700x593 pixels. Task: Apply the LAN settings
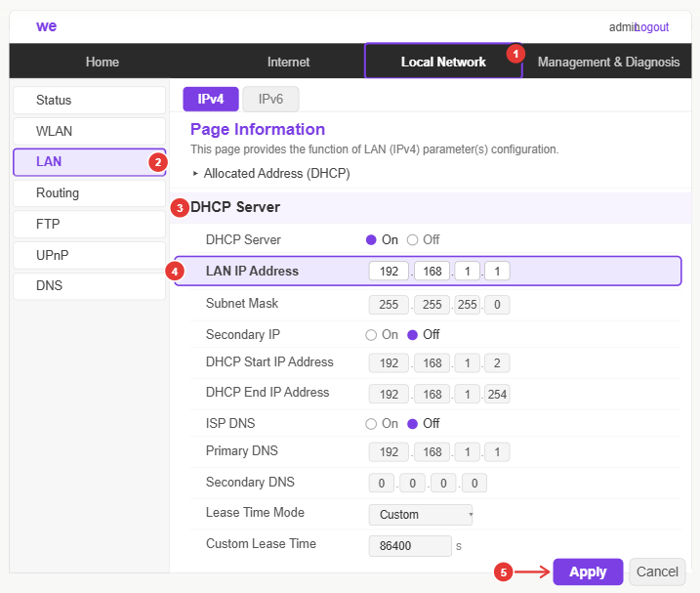tap(588, 572)
